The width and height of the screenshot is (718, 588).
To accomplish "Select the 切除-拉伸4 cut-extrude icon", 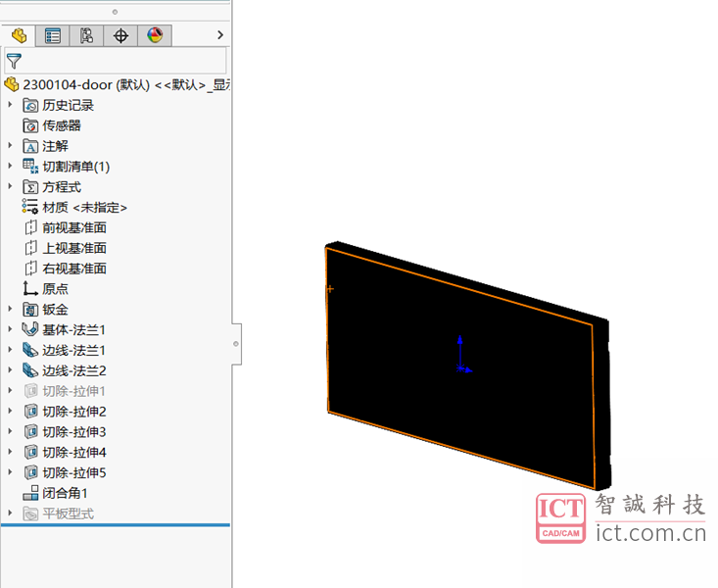I will point(30,453).
